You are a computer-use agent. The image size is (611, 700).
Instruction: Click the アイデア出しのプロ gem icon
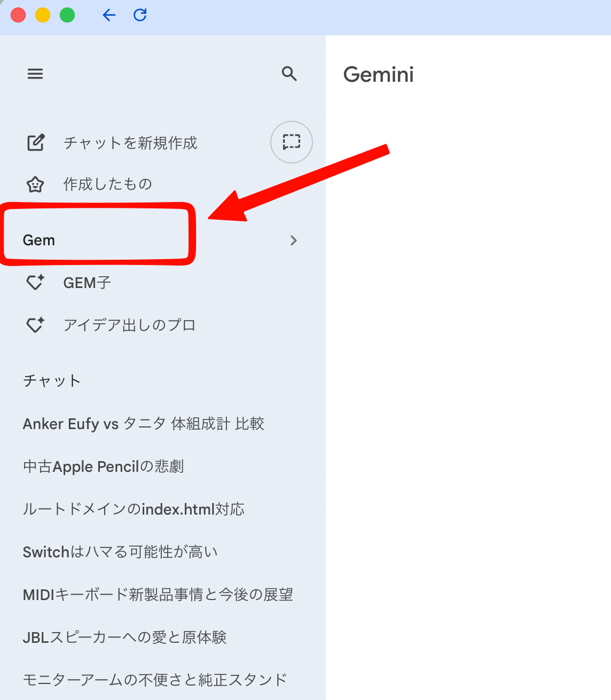(x=35, y=324)
